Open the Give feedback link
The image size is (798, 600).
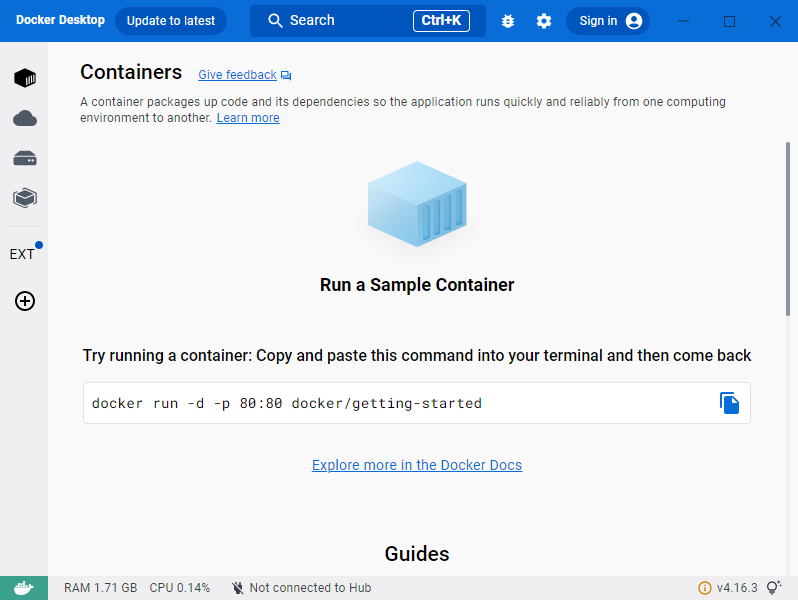[237, 75]
